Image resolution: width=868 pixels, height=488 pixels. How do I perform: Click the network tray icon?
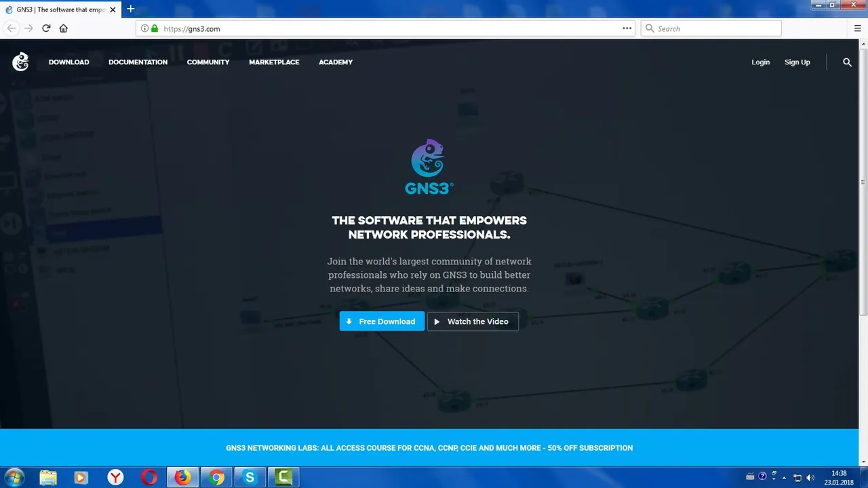pyautogui.click(x=797, y=477)
